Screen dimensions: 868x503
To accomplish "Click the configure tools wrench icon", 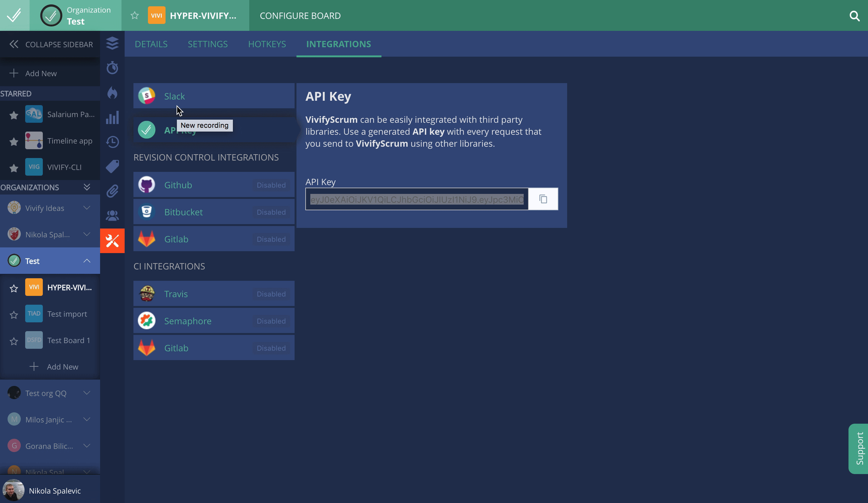I will click(112, 241).
